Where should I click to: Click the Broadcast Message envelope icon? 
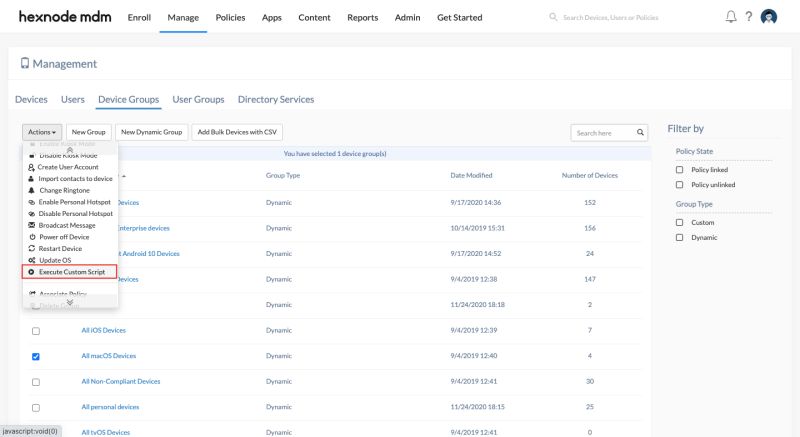click(x=32, y=225)
